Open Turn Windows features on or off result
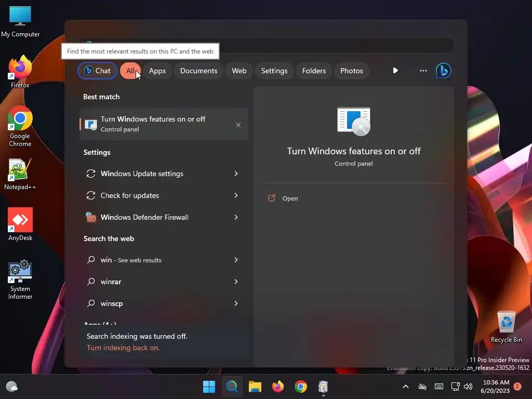This screenshot has width=532, height=399. (x=164, y=124)
